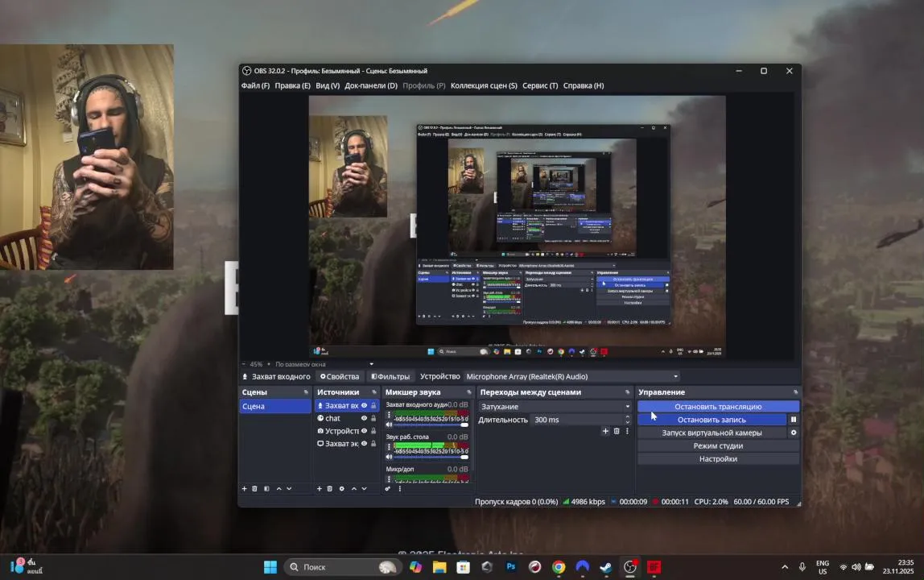Open transition properties dots menu
Viewport: 924px width, 580px height.
pos(627,431)
